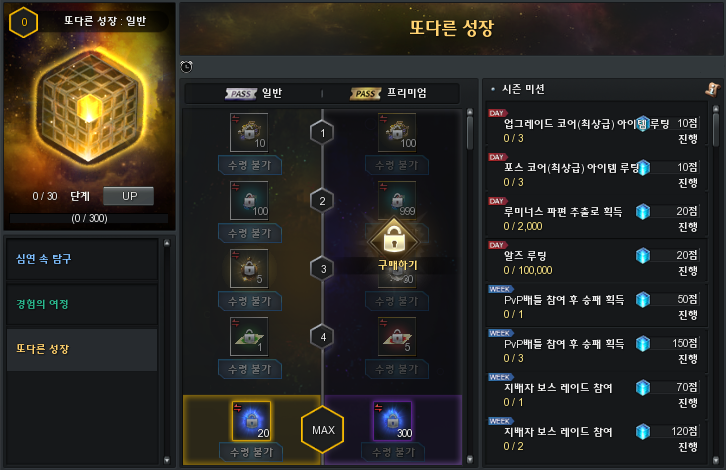Image resolution: width=726 pixels, height=470 pixels.
Task: Switch to the 일반 pass tab
Action: (x=253, y=93)
